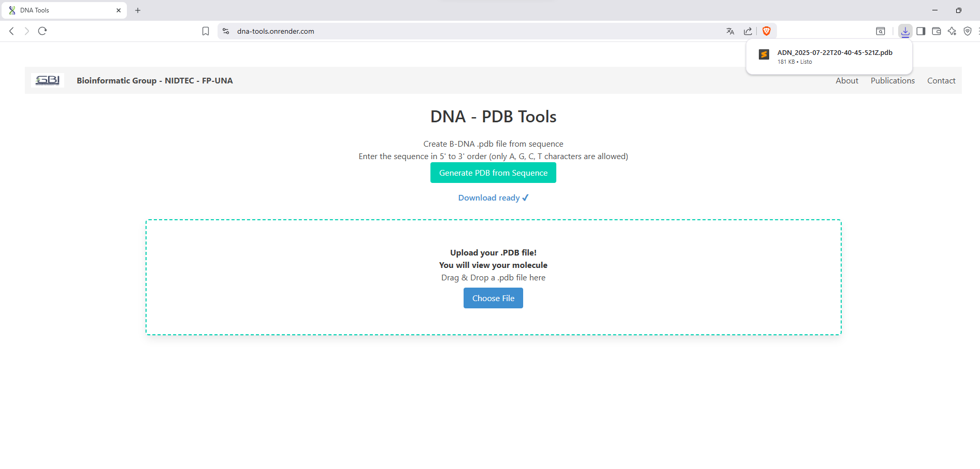
Task: Click the share page icon
Action: pos(748,31)
